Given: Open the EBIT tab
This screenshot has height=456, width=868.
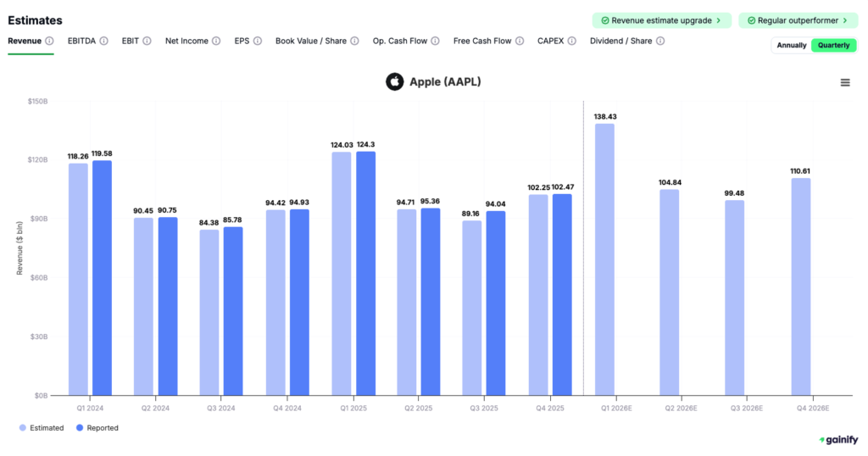Looking at the screenshot, I should 130,41.
